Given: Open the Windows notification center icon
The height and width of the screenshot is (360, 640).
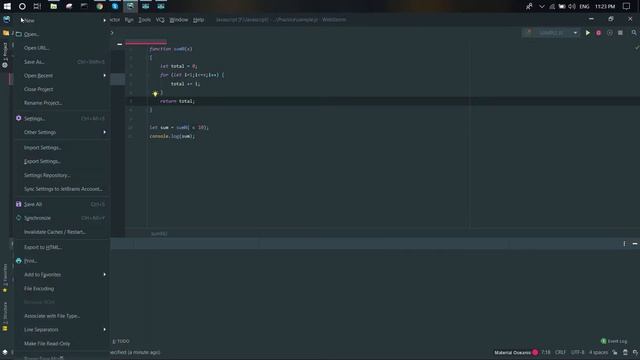Looking at the screenshot, I should tap(627, 6).
